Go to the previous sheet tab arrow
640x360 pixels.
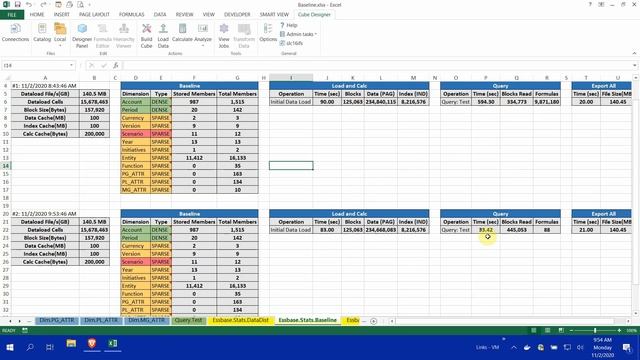(10, 321)
